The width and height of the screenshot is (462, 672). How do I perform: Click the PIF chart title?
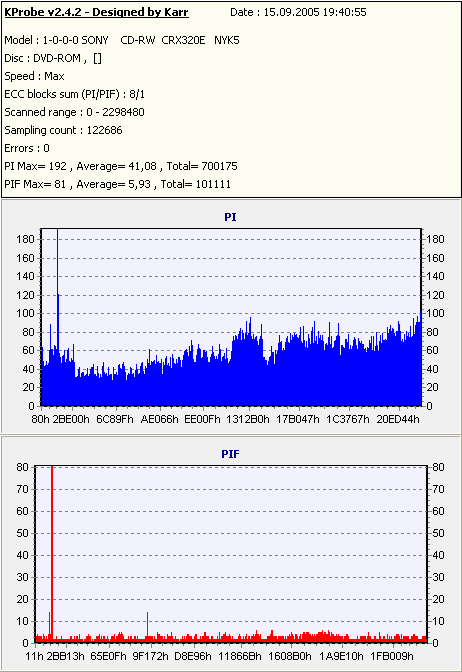230,454
